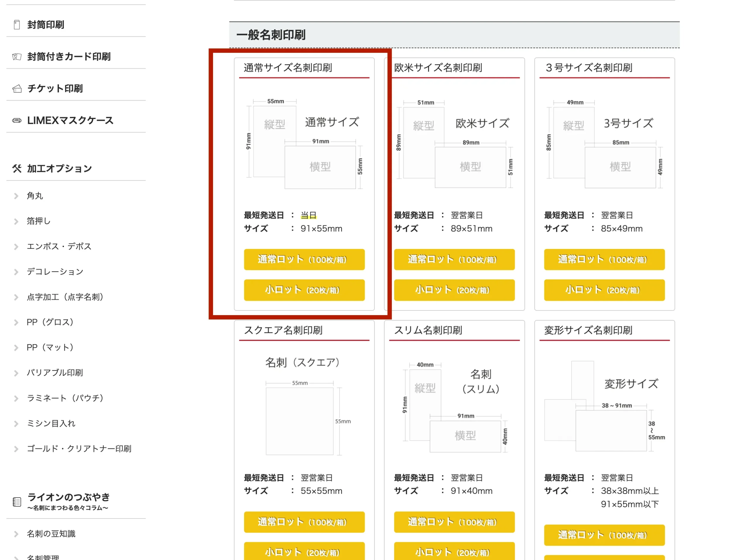Open the チケット印刷 menu item
The height and width of the screenshot is (560, 750).
pyautogui.click(x=55, y=89)
